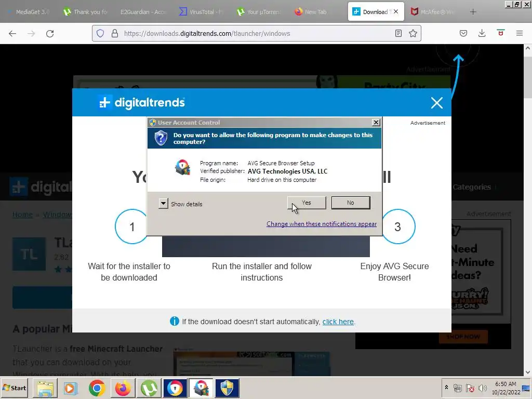Click No in User Account Control dialog
This screenshot has width=532, height=399.
[351, 203]
